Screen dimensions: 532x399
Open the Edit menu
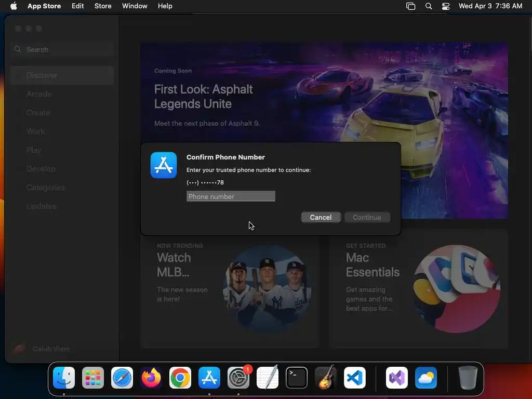pos(78,6)
